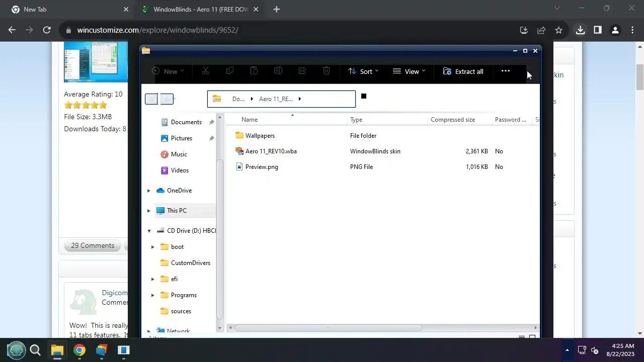The width and height of the screenshot is (644, 362).
Task: Expand arrow after Aero 11_RE... breadcrumb
Action: pyautogui.click(x=300, y=99)
